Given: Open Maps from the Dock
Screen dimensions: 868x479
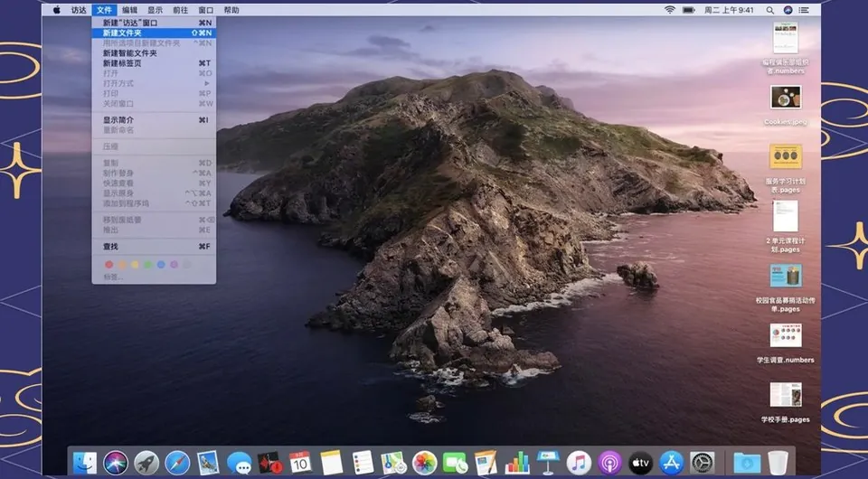Looking at the screenshot, I should (x=393, y=463).
